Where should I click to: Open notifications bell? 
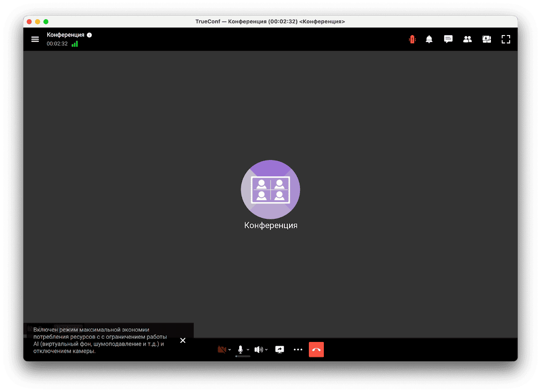click(429, 39)
